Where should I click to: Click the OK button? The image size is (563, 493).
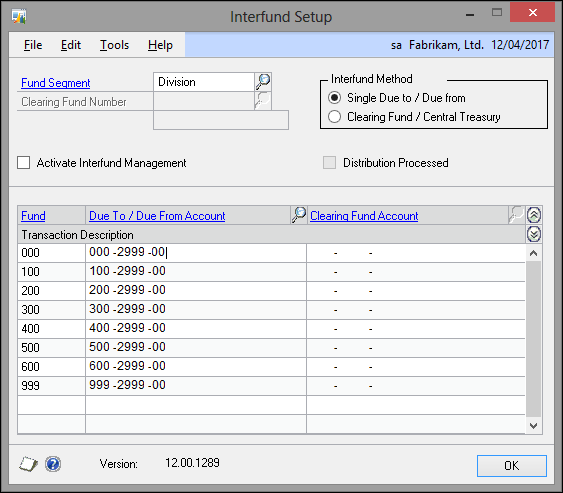tap(512, 466)
